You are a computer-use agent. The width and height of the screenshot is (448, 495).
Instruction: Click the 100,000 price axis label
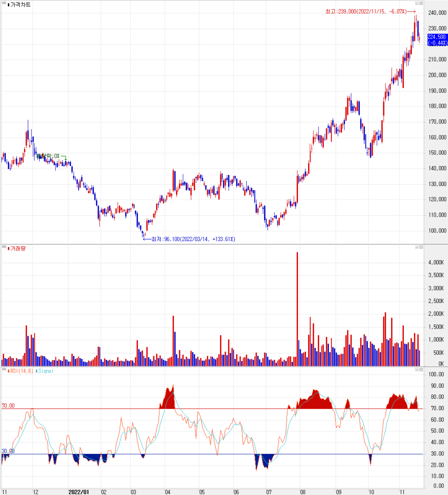pyautogui.click(x=437, y=231)
